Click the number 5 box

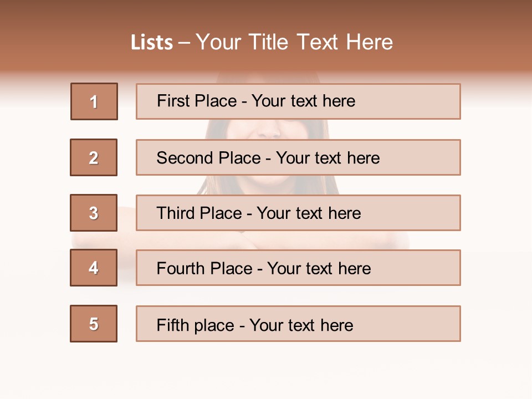94,324
